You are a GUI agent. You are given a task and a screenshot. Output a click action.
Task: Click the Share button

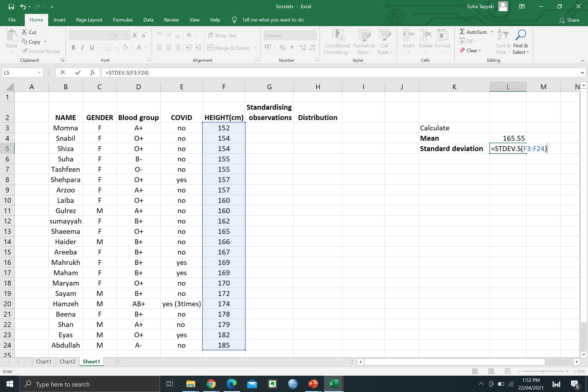pos(569,20)
